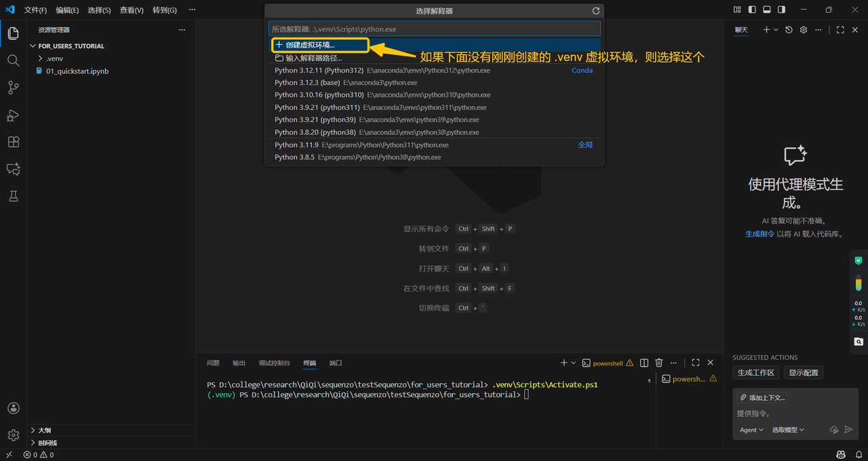Switch to the 输出 panel tab
This screenshot has height=461, width=868.
239,363
